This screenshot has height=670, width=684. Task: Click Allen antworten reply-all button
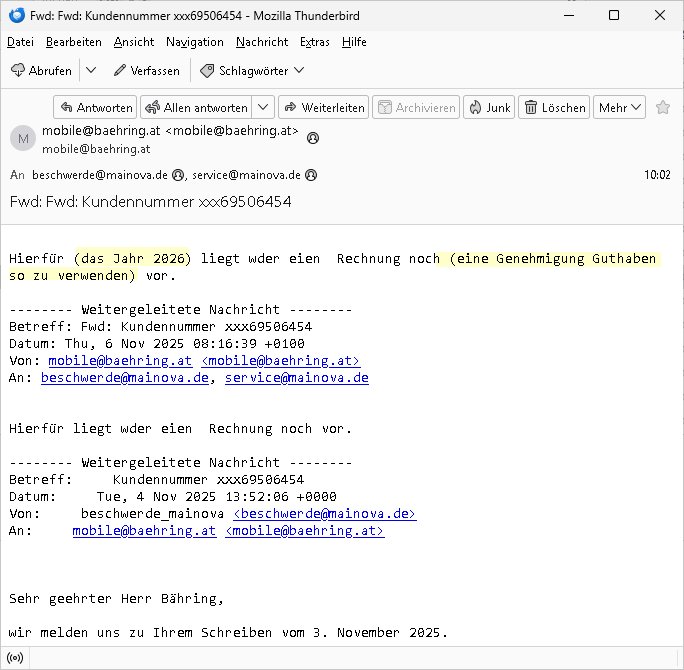coord(195,108)
